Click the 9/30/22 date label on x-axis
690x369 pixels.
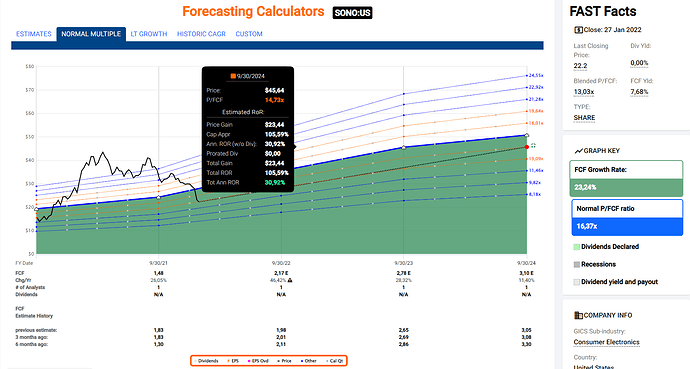tap(281, 263)
